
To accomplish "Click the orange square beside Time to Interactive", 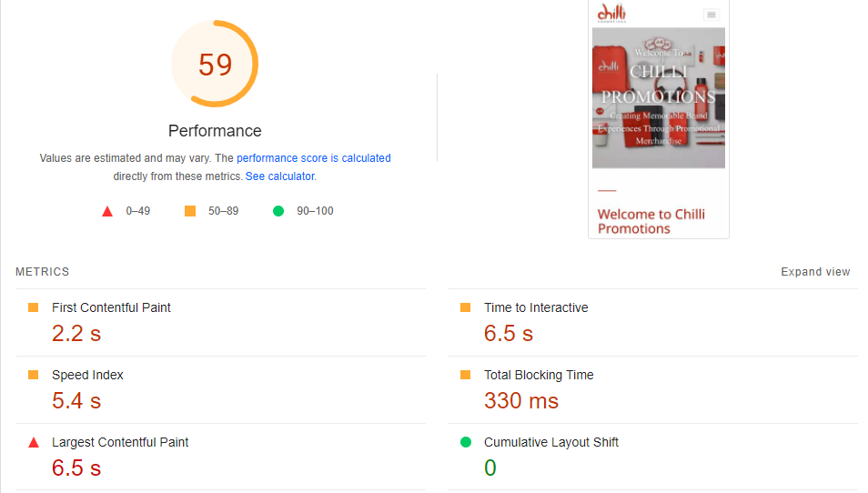I will 466,307.
